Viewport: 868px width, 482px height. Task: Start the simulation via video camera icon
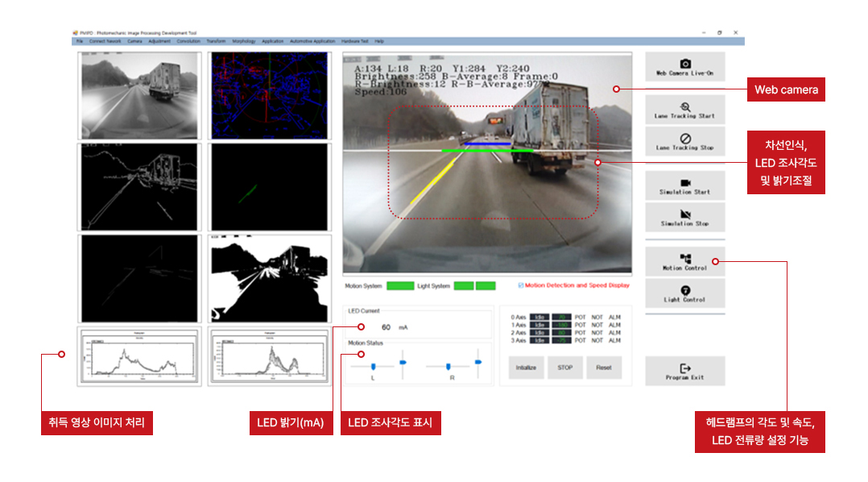(685, 183)
